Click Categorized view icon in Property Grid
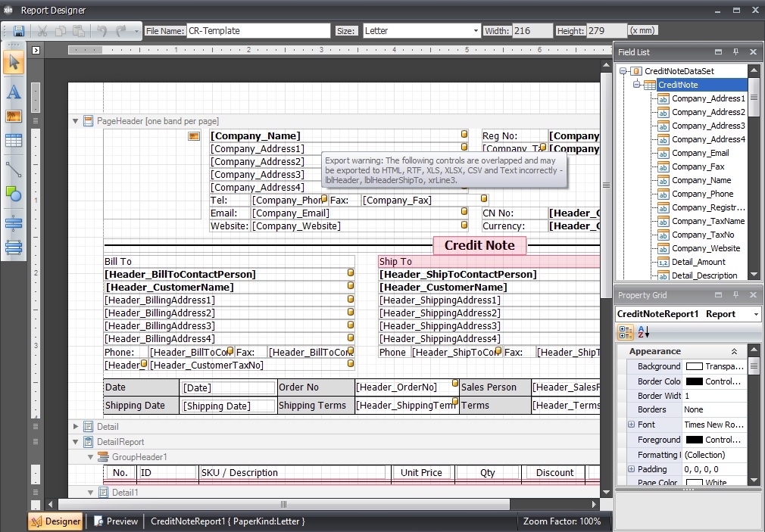Viewport: 765px width, 532px height. [626, 332]
